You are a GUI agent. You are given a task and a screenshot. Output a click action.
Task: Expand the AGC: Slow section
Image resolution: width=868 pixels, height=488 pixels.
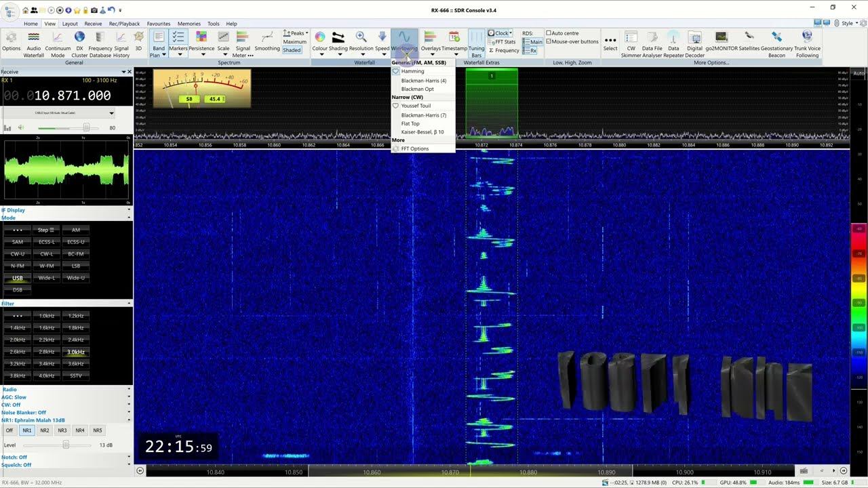pos(64,397)
